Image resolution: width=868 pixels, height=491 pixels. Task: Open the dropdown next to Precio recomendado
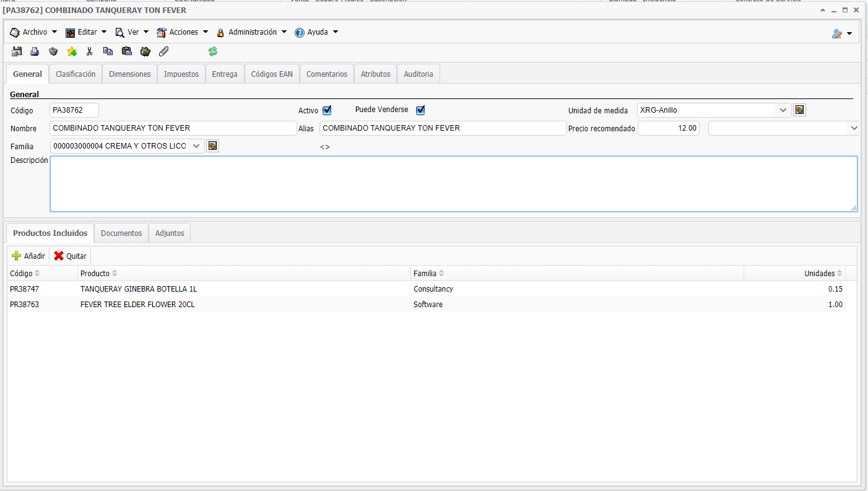pos(854,128)
